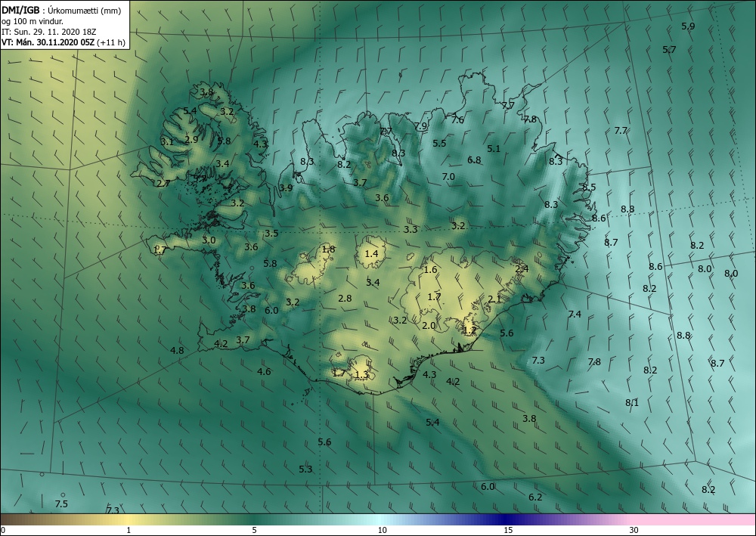Click the map value '7.5'
Image resolution: width=756 pixels, height=536 pixels.
click(x=61, y=505)
